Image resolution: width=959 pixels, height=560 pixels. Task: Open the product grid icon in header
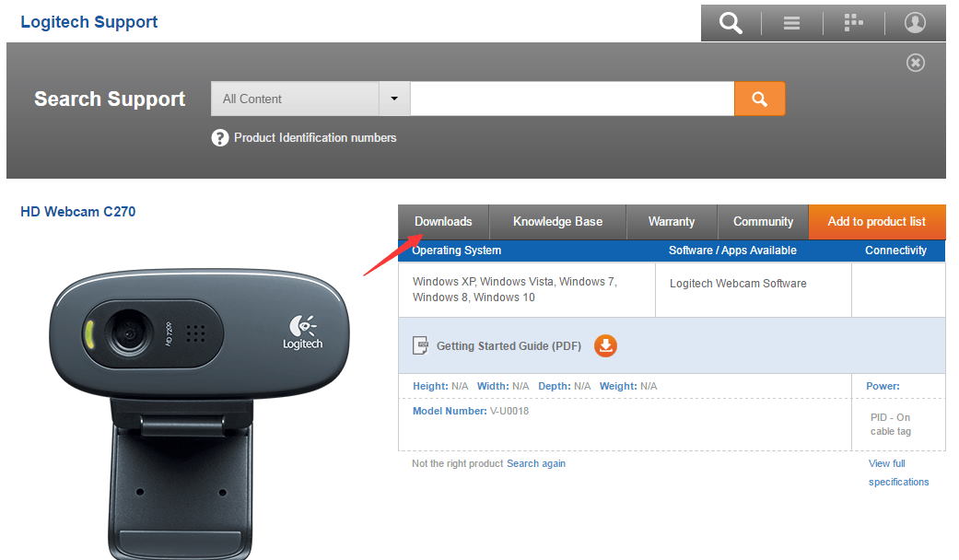[x=853, y=23]
